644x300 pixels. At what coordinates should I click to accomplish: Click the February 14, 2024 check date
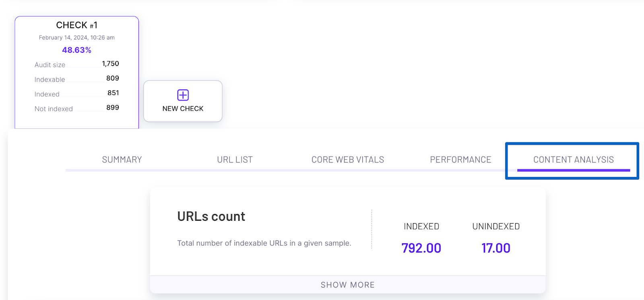click(76, 37)
